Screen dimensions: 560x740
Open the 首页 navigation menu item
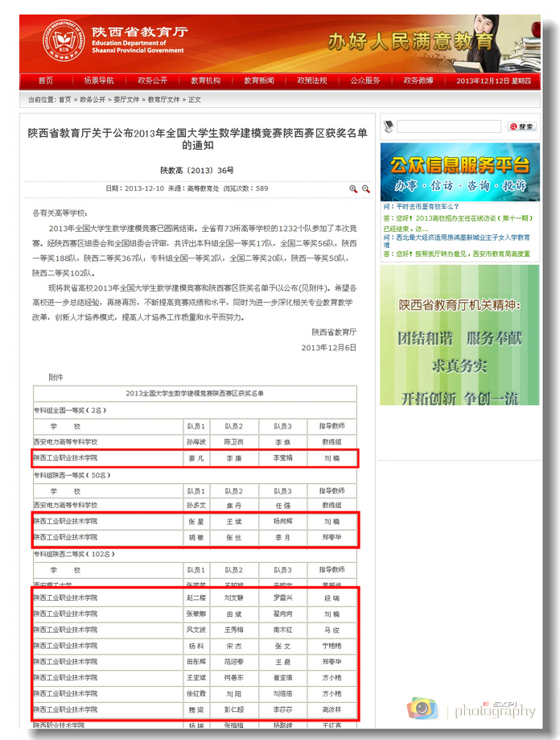click(x=45, y=81)
